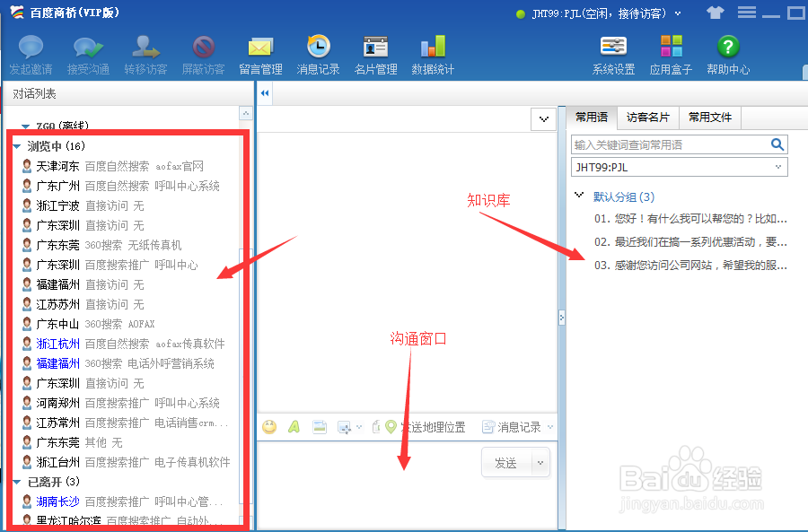Screen dimensions: 808x532
Task: Switch to the 访客名片 tab
Action: tap(647, 118)
